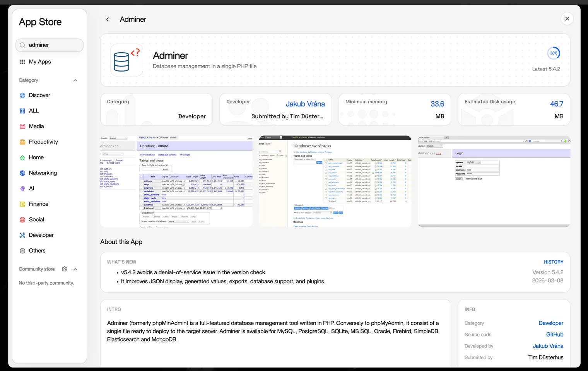Click Submitted by Tim Düster… in Developer card
Image resolution: width=588 pixels, height=371 pixels.
click(287, 116)
